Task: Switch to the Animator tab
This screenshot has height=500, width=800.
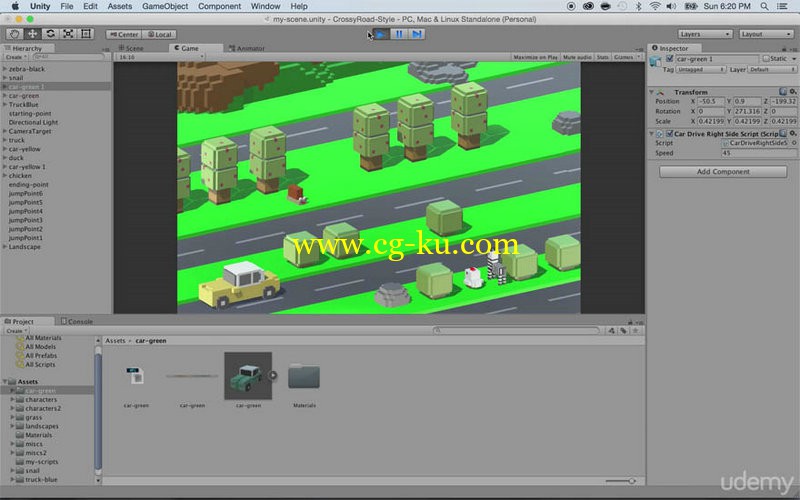Action: 247,48
